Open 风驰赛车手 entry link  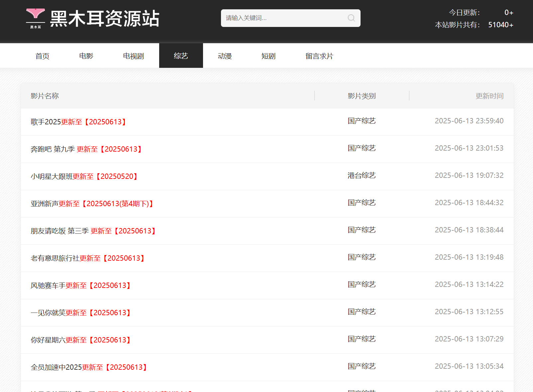[x=81, y=285]
